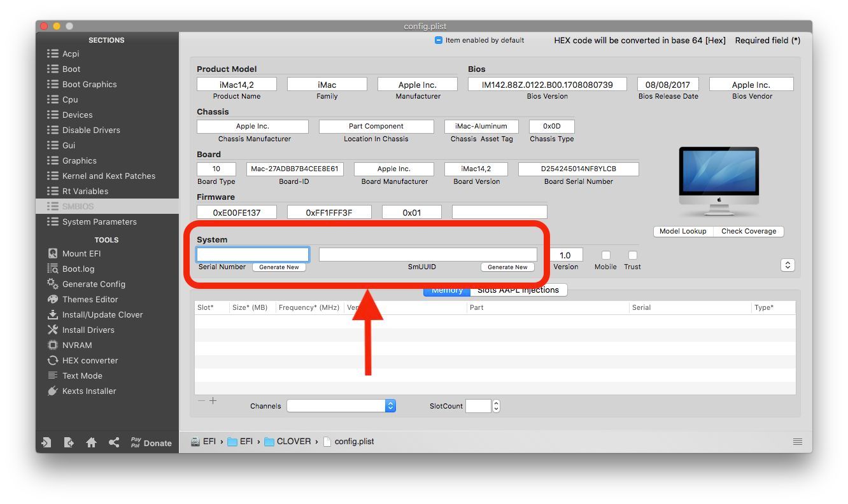Click the PayPal Donate button

151,442
